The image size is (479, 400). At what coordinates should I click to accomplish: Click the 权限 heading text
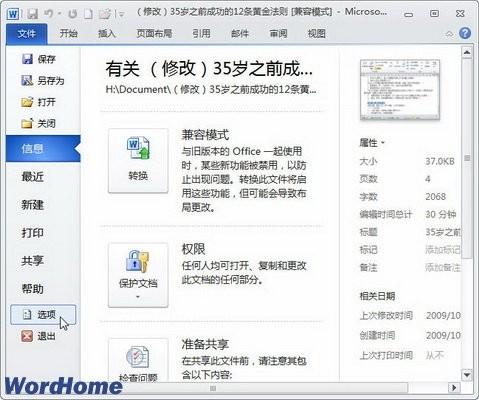tap(193, 249)
